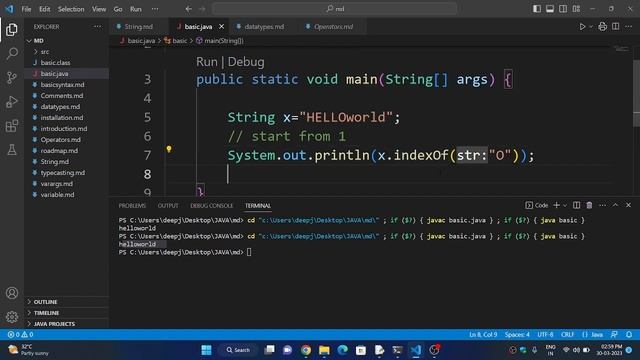Expand the src folder

(x=44, y=51)
